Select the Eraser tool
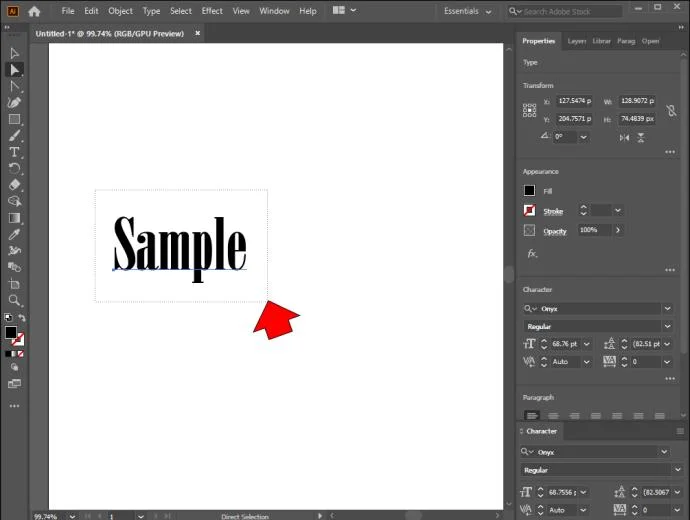Screen dimensions: 690x520 [x=14, y=185]
